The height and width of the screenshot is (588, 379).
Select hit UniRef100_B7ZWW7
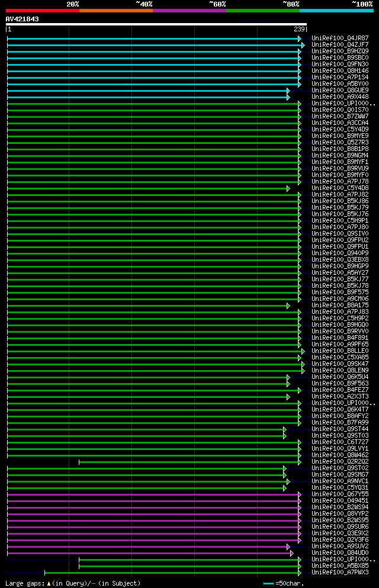pyautogui.click(x=340, y=116)
